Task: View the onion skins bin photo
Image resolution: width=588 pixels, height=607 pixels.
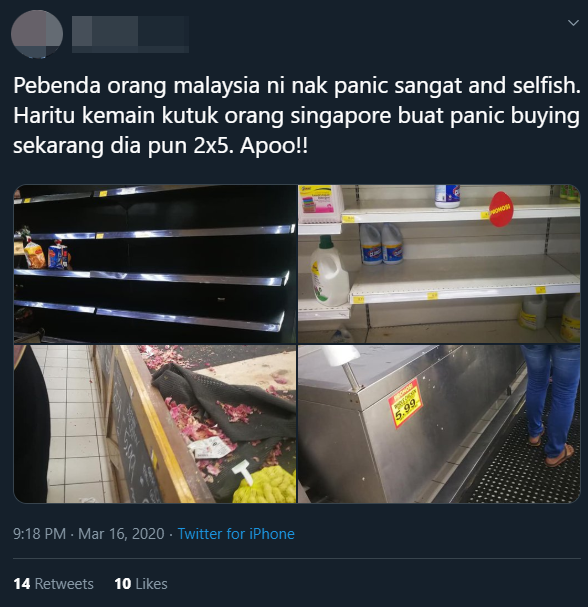Action: click(155, 424)
